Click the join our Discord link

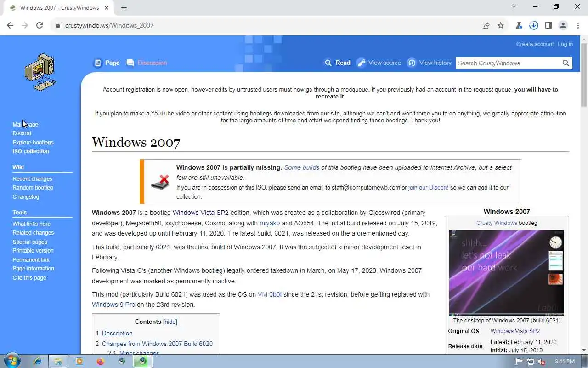[x=428, y=187]
